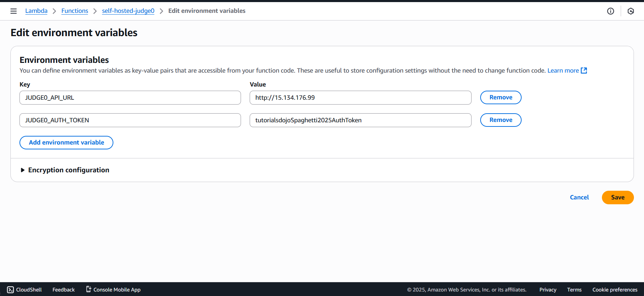Click the Learn more external link
This screenshot has height=296, width=644.
coord(567,71)
